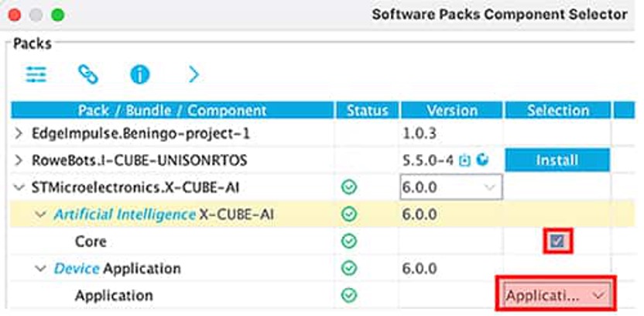Screen dimensions: 644x316
Task: Click status check icon for STMicroelectronics.X-CUBE-AI
Action: pyautogui.click(x=349, y=187)
